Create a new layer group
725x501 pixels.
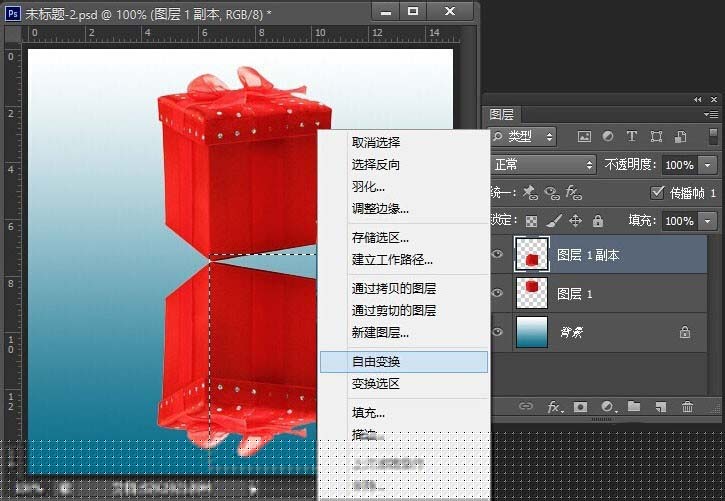(x=634, y=406)
